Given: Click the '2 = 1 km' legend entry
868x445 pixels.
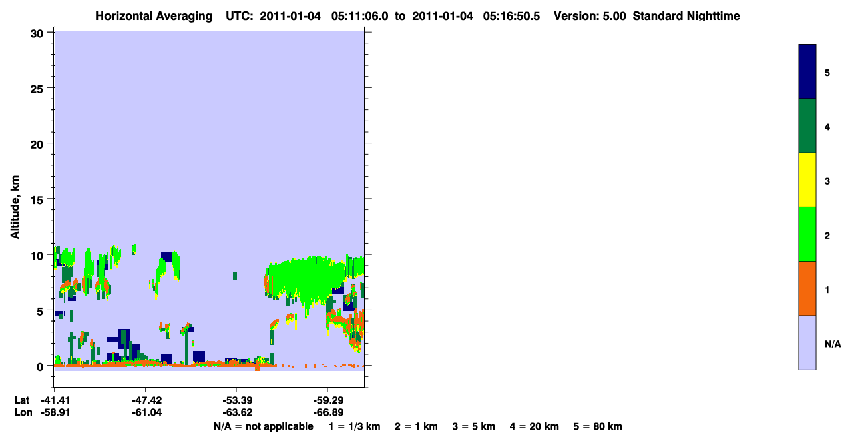Looking at the screenshot, I should coord(416,426).
